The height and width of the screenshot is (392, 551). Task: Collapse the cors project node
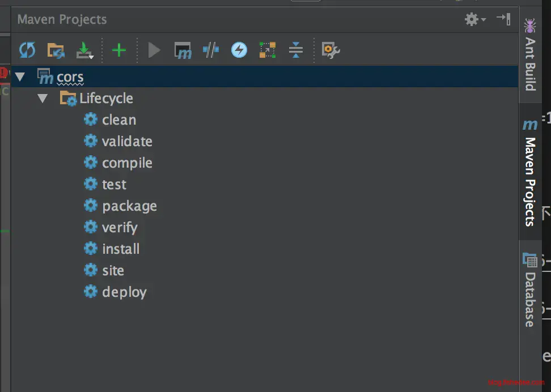click(x=20, y=76)
